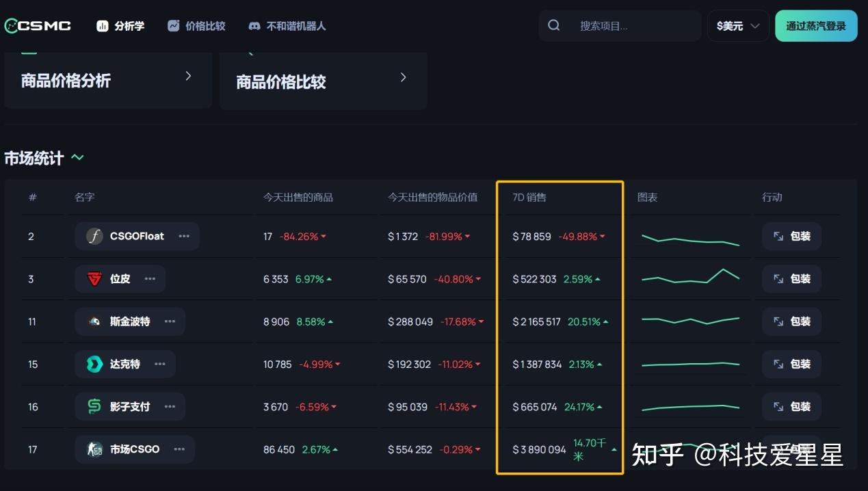Viewport: 868px width, 491px height.
Task: Collapse the 市场统计 section
Action: pyautogui.click(x=77, y=157)
